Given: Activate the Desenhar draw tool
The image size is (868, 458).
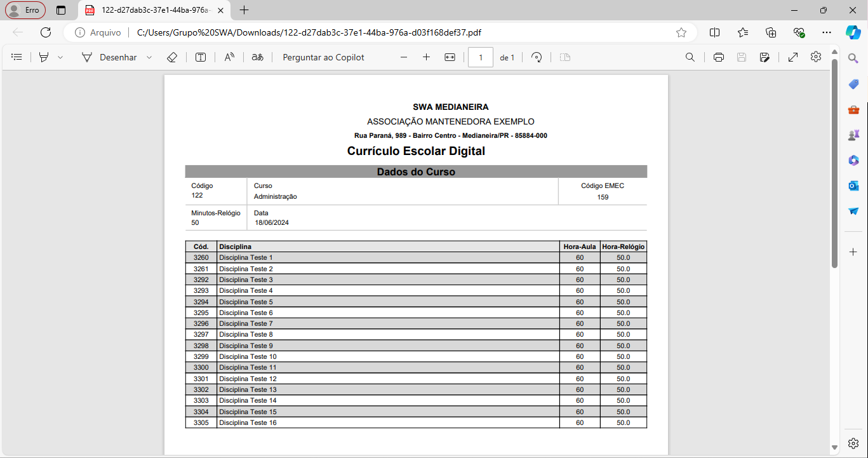Looking at the screenshot, I should (109, 57).
